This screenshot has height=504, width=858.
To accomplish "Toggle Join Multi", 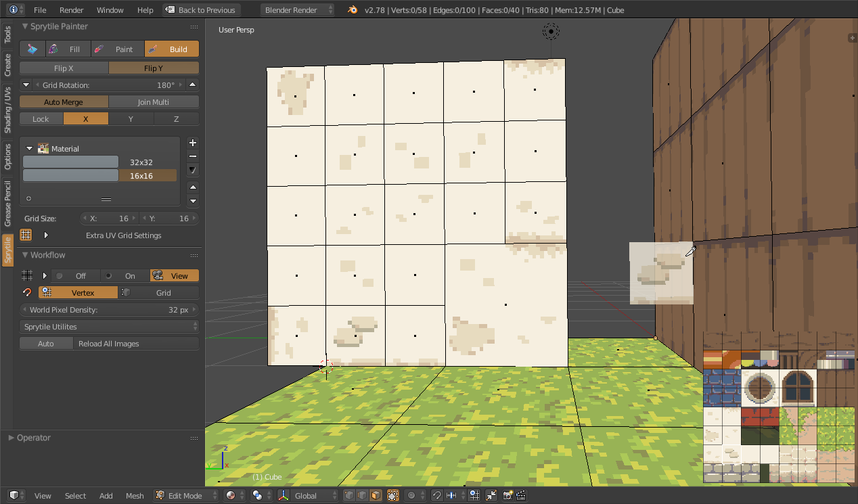I will 154,102.
